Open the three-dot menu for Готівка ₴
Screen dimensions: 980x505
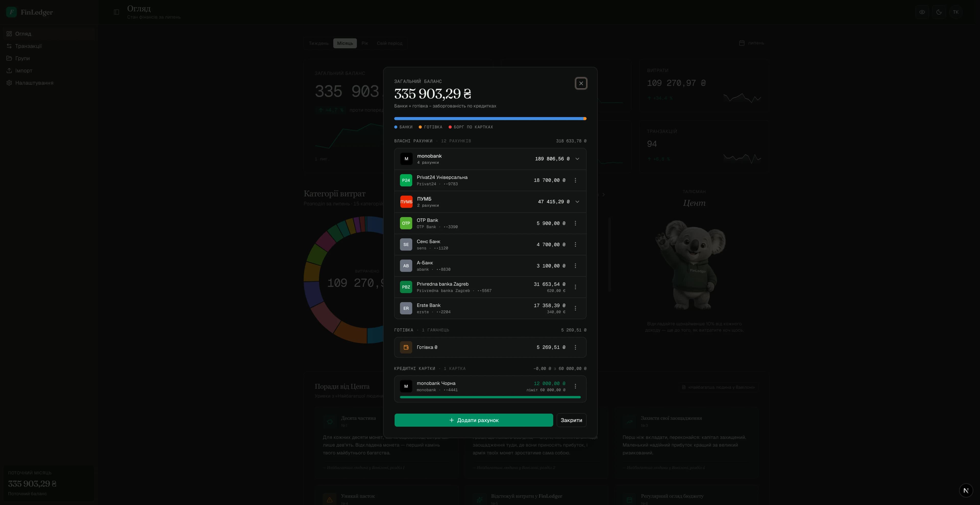(575, 347)
